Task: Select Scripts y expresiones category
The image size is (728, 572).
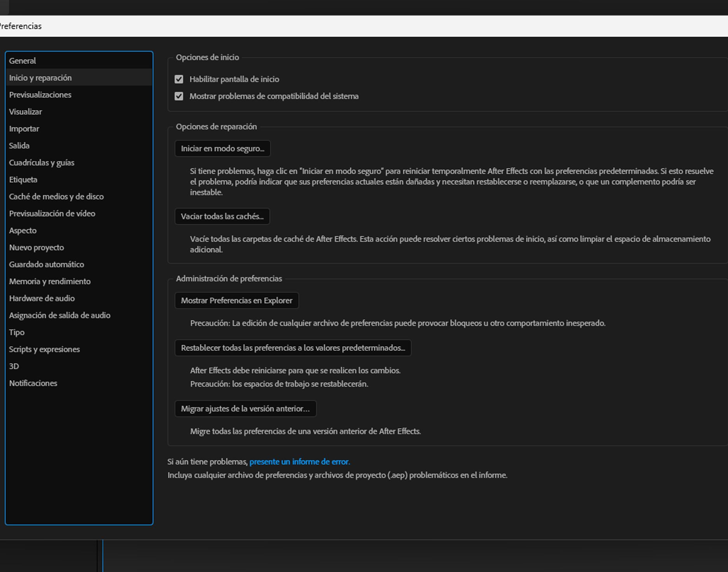Action: [79, 349]
